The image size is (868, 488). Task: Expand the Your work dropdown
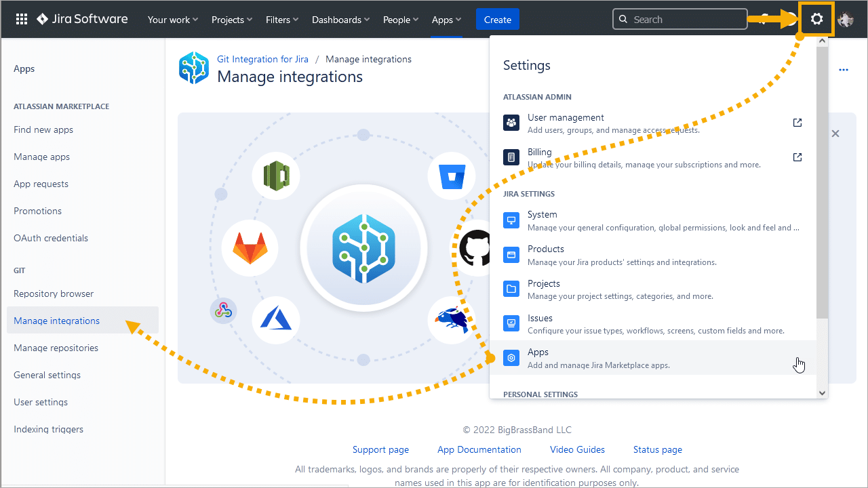point(173,20)
